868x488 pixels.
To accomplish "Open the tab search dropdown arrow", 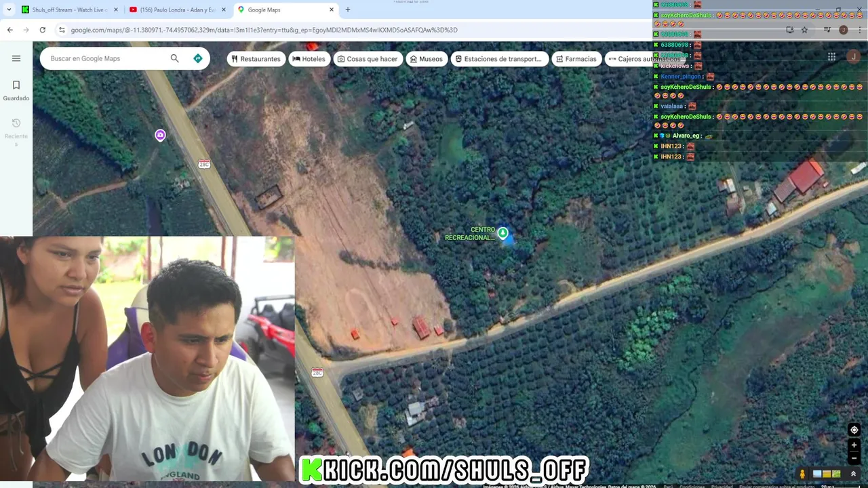I will click(x=9, y=9).
